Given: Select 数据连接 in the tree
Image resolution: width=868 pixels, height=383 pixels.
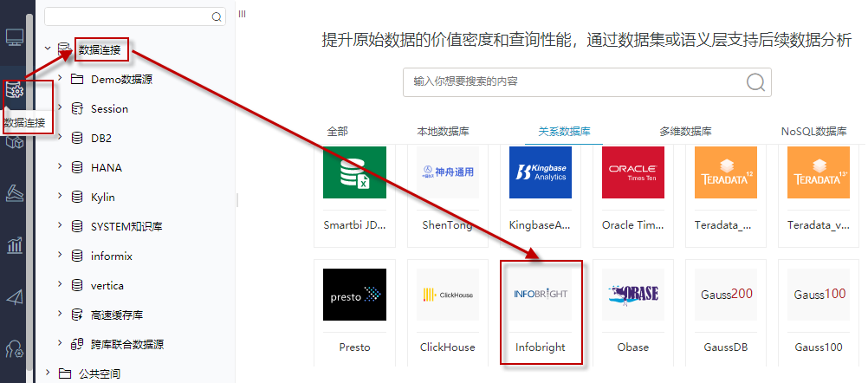Looking at the screenshot, I should pyautogui.click(x=99, y=49).
